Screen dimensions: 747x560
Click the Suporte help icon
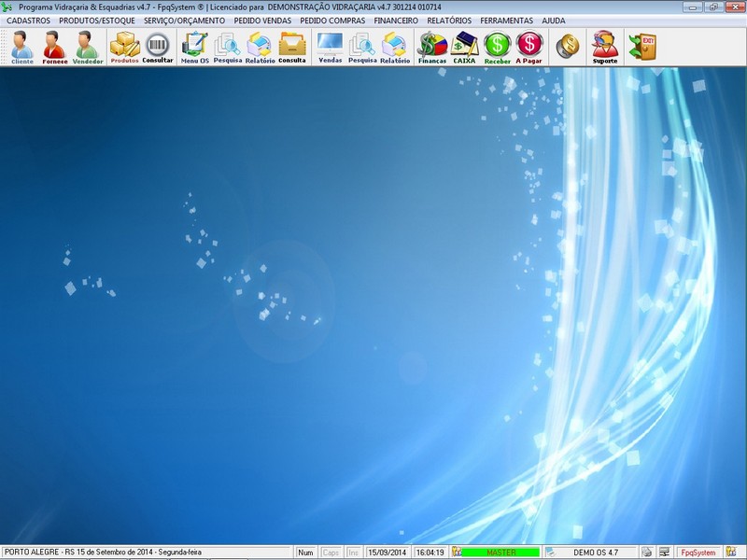pos(605,47)
